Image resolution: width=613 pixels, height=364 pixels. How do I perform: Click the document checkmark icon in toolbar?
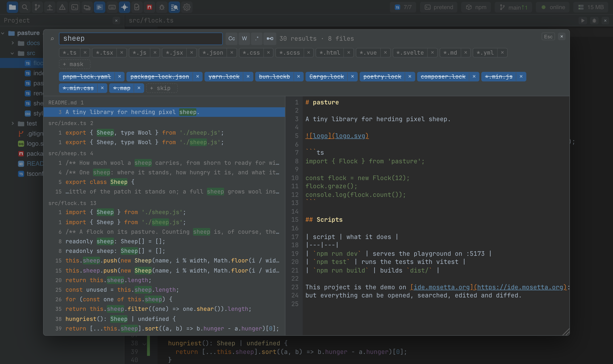[x=137, y=7]
